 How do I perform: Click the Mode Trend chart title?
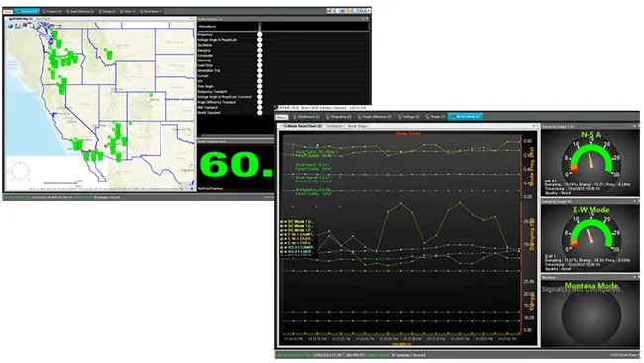[408, 133]
